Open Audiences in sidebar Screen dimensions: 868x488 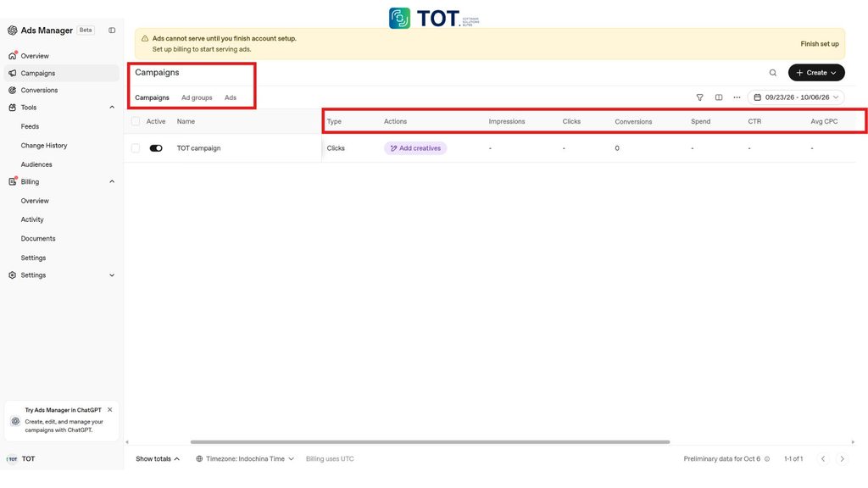click(36, 164)
